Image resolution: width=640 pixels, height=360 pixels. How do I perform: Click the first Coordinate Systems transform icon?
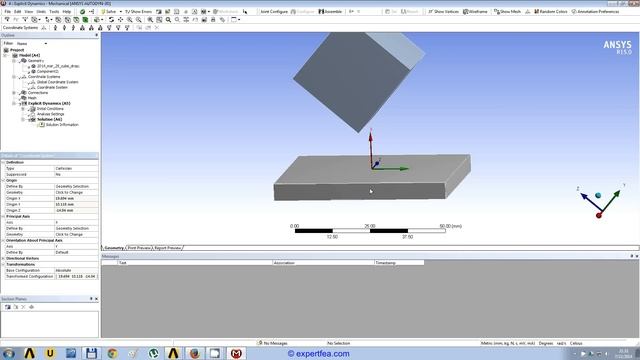(56, 28)
